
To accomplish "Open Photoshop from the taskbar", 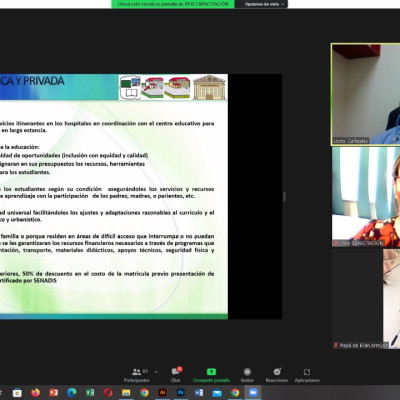I will pos(181,393).
